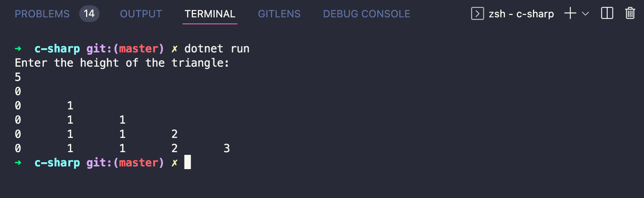Click the 14 problems count badge
The image size is (644, 198).
tap(89, 14)
